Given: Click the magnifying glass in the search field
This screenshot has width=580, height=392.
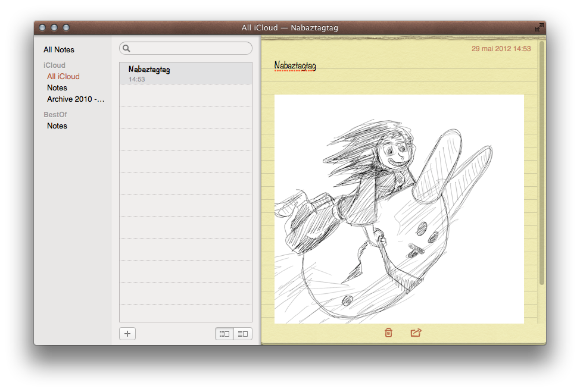Looking at the screenshot, I should pos(127,48).
